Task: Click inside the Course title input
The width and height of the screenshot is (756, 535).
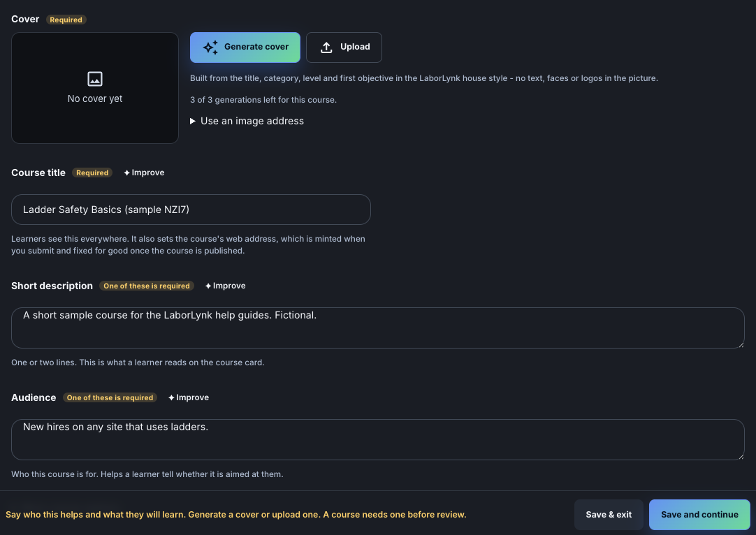Action: tap(191, 210)
